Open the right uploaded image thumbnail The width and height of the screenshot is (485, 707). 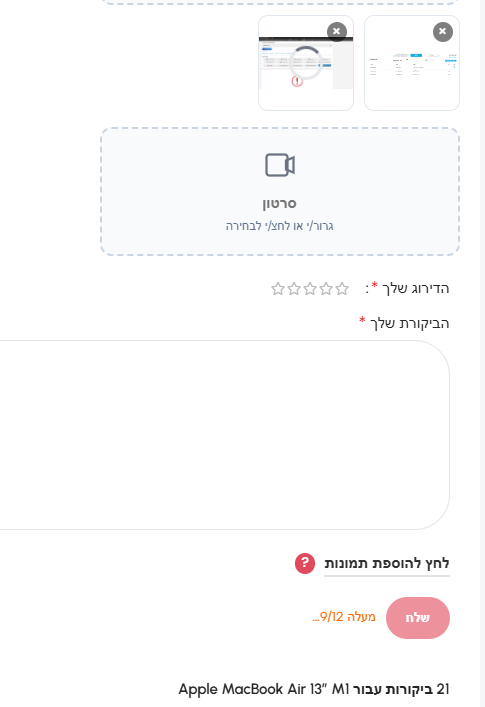[x=412, y=63]
